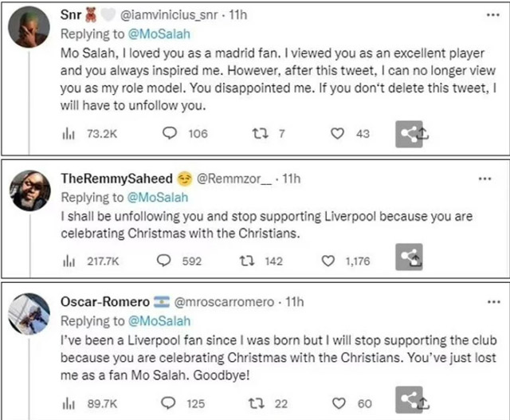Like the tweet from Snr
The width and height of the screenshot is (510, 420).
click(x=339, y=135)
